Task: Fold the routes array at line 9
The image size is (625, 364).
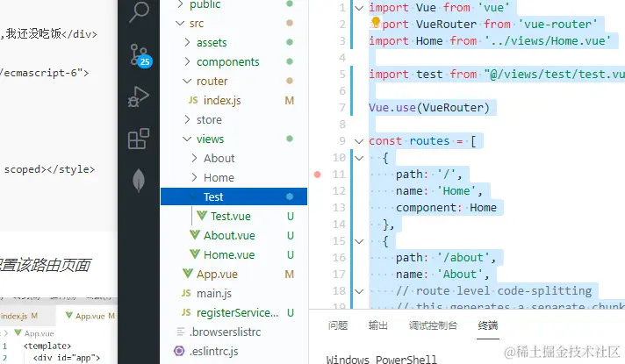Action: point(359,141)
